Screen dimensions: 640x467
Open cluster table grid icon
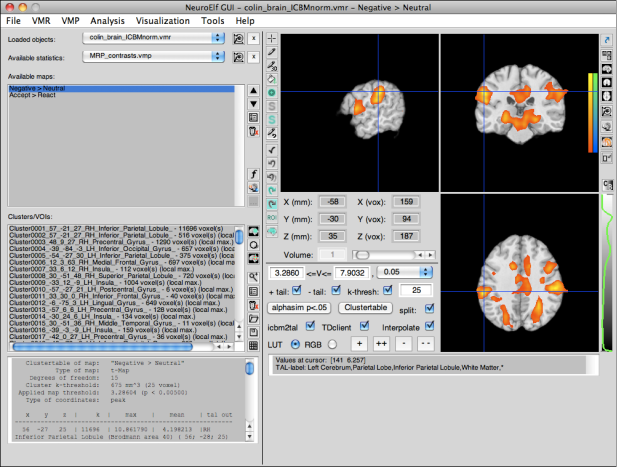[253, 345]
